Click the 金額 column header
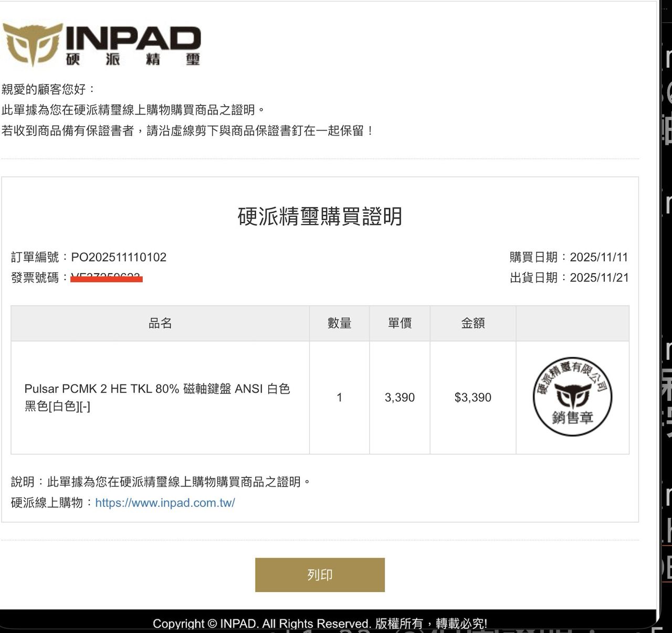The height and width of the screenshot is (633, 672). 472,324
